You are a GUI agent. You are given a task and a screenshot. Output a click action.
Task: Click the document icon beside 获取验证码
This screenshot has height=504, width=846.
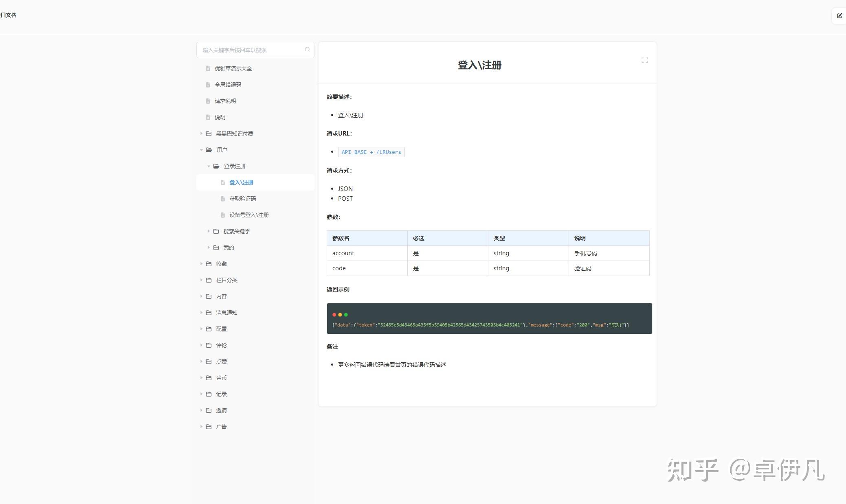pos(222,199)
